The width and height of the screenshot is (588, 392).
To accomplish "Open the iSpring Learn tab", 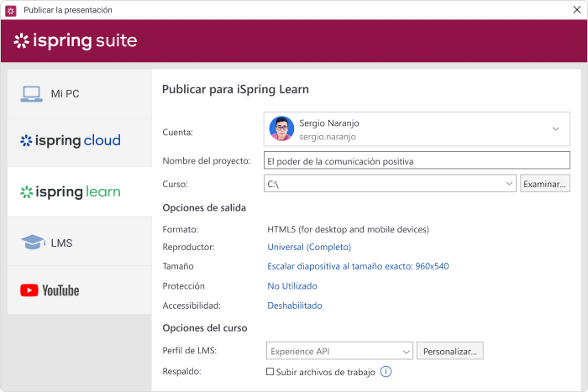I will tap(80, 192).
